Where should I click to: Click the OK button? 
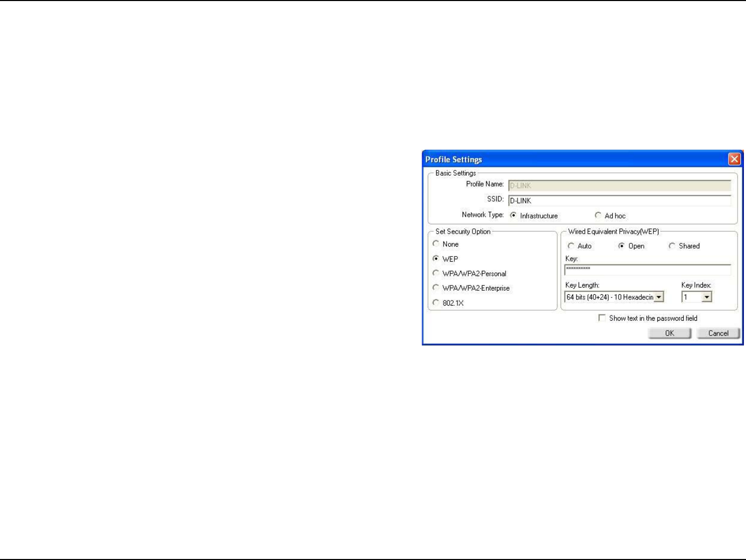[x=670, y=333]
